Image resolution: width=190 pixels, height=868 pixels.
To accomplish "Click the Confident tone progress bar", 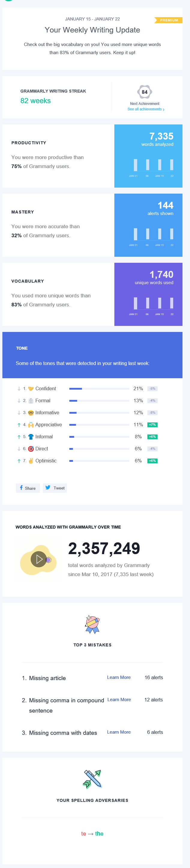I will (x=99, y=389).
